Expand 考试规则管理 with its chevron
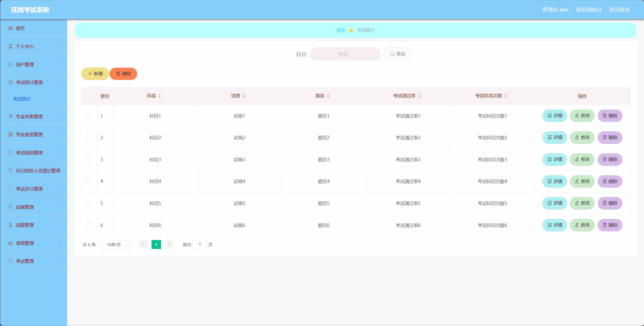This screenshot has width=644, height=326. click(59, 152)
